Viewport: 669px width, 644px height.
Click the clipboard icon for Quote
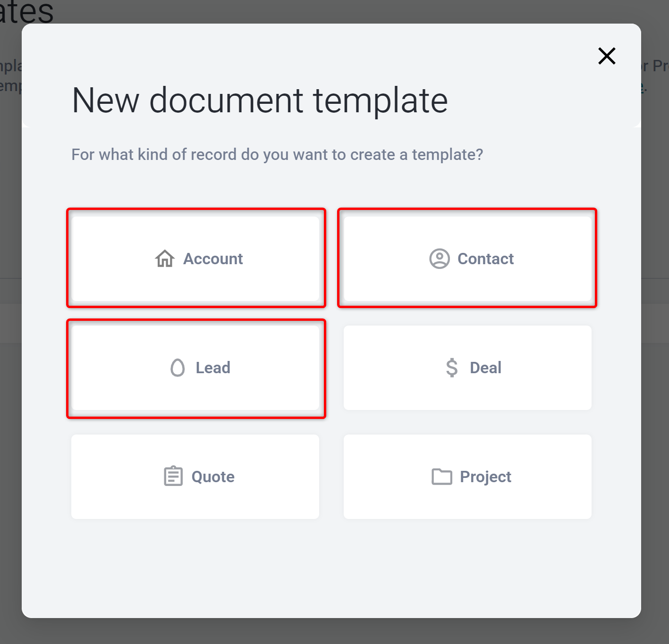(173, 476)
